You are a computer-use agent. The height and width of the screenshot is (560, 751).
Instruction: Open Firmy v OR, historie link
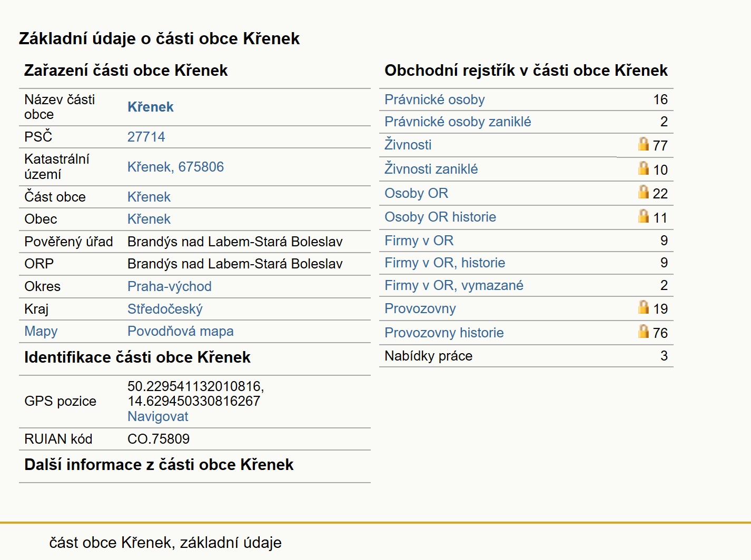coord(444,263)
